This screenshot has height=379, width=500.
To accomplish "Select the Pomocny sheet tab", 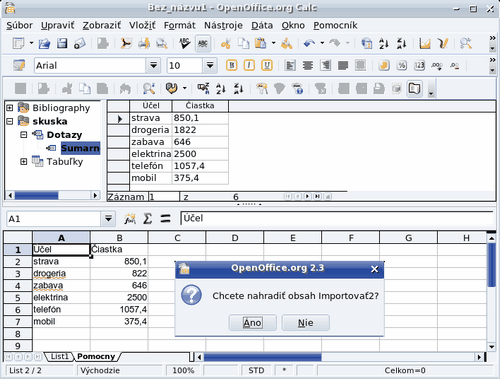I will [96, 356].
